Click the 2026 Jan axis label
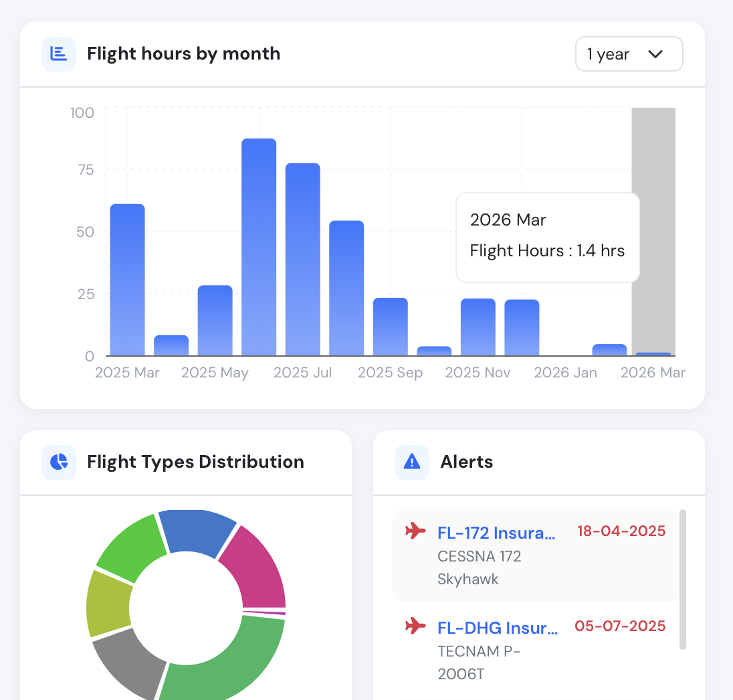Viewport: 733px width, 700px height. click(566, 373)
